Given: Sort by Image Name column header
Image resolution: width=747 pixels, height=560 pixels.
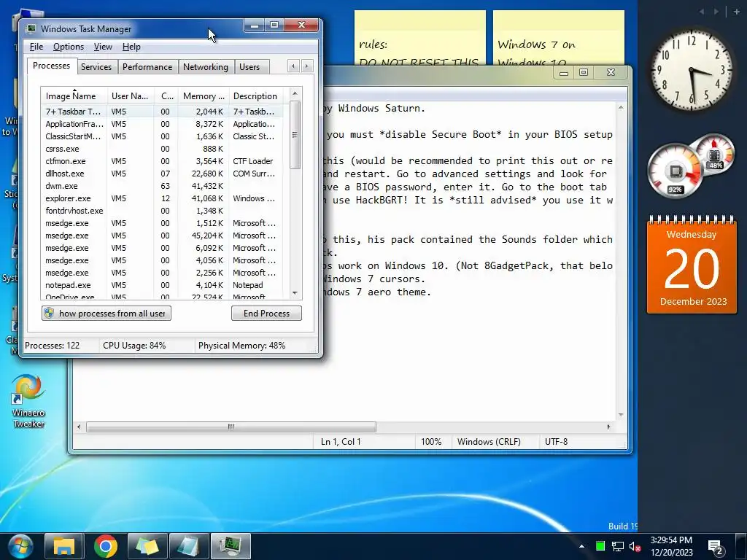Looking at the screenshot, I should 74,96.
